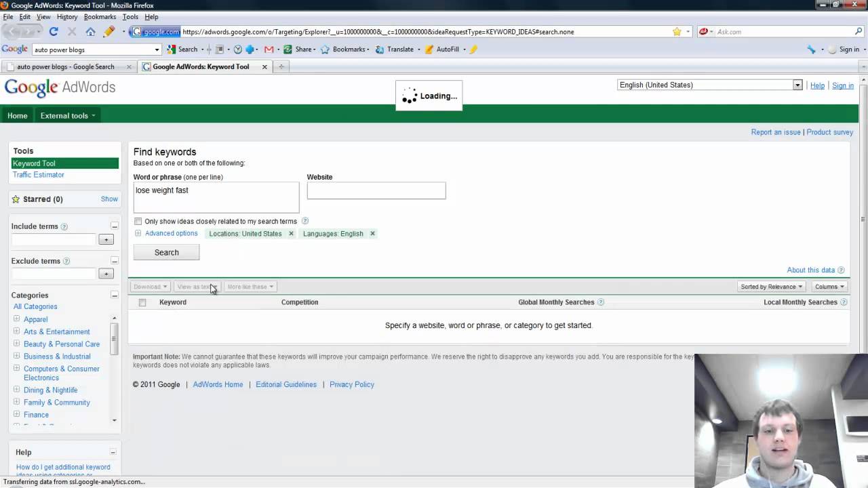The height and width of the screenshot is (488, 868).
Task: Click the Firefox home icon
Action: pos(90,31)
